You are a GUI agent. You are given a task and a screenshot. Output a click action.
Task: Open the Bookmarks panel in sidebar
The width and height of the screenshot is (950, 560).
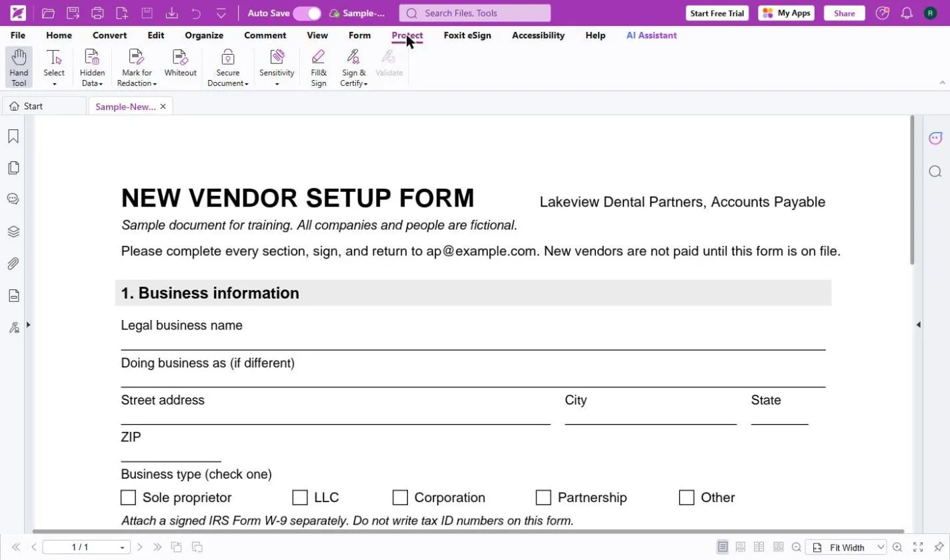pos(13,136)
